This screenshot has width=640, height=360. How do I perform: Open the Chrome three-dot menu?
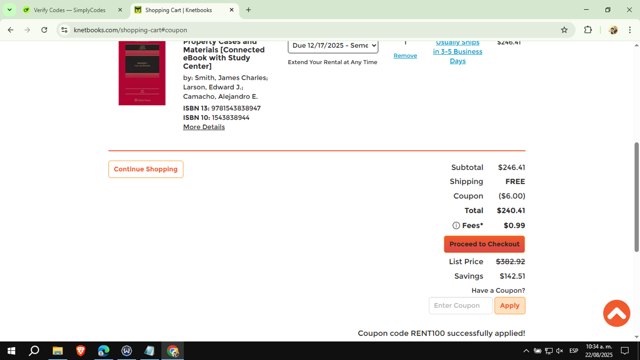click(x=630, y=30)
